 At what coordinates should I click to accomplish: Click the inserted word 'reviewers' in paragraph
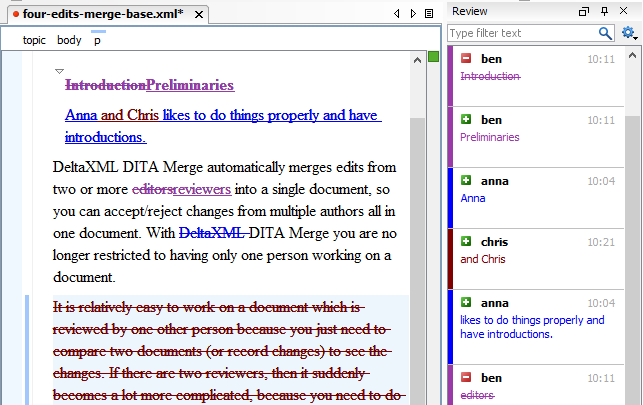tap(202, 189)
